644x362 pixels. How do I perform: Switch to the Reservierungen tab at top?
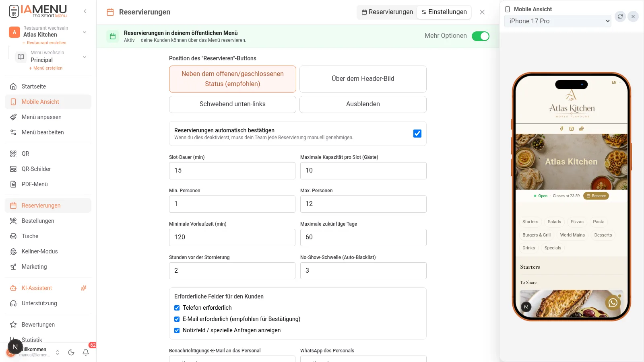(x=387, y=12)
